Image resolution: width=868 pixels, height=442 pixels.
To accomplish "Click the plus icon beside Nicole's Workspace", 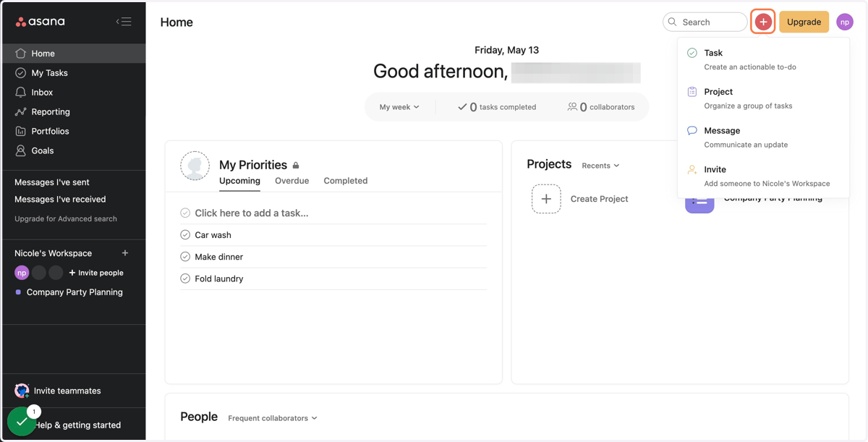I will pos(125,253).
